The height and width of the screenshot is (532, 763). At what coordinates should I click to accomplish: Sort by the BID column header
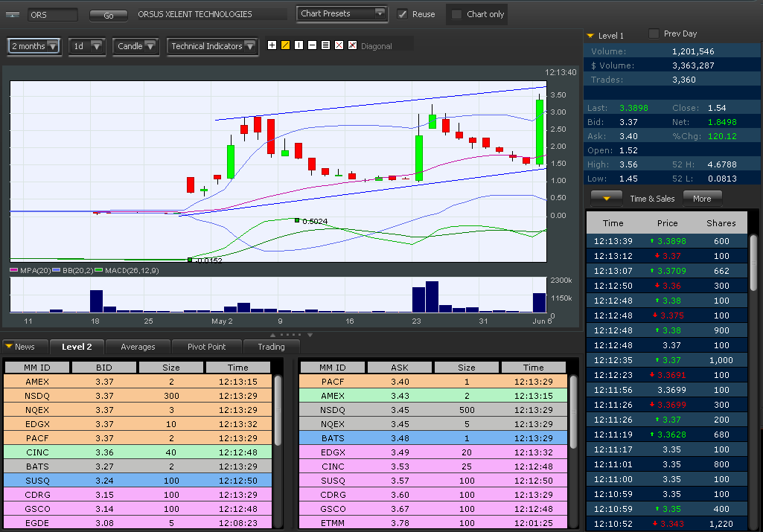tap(104, 367)
